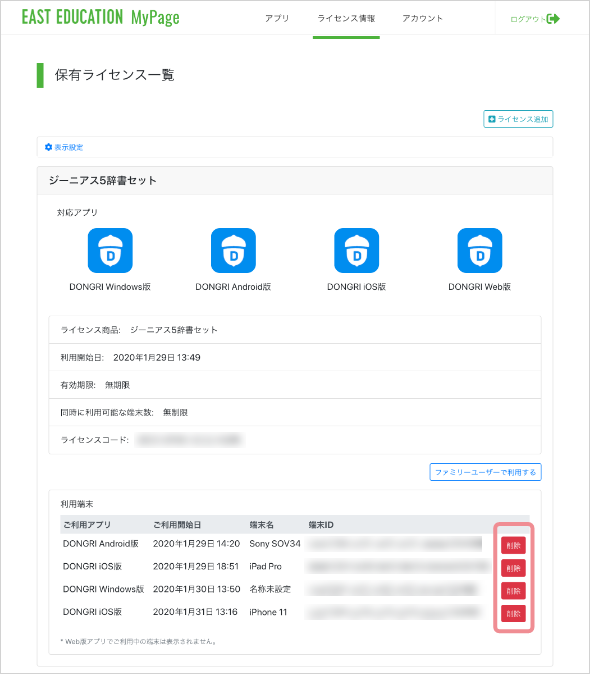Click the gear icon beside 表示設定

tap(48, 147)
